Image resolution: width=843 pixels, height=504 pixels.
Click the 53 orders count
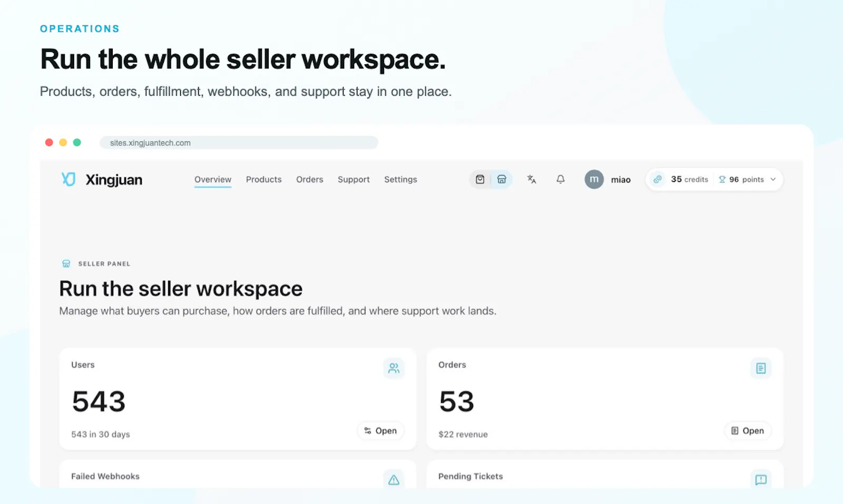[x=457, y=402]
